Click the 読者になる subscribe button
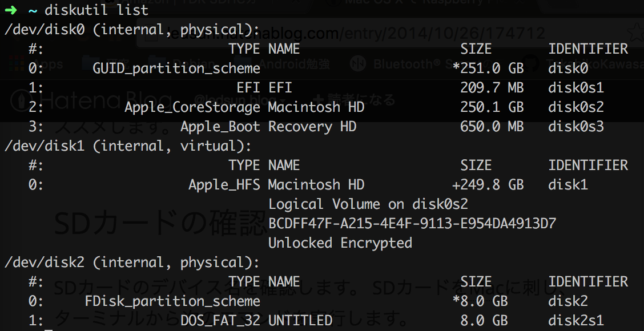 click(353, 100)
